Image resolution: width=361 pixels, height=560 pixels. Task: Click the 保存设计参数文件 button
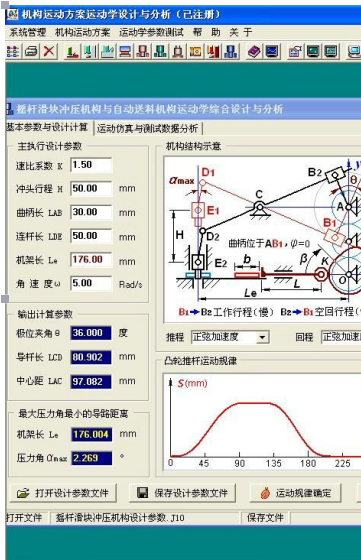tap(182, 493)
